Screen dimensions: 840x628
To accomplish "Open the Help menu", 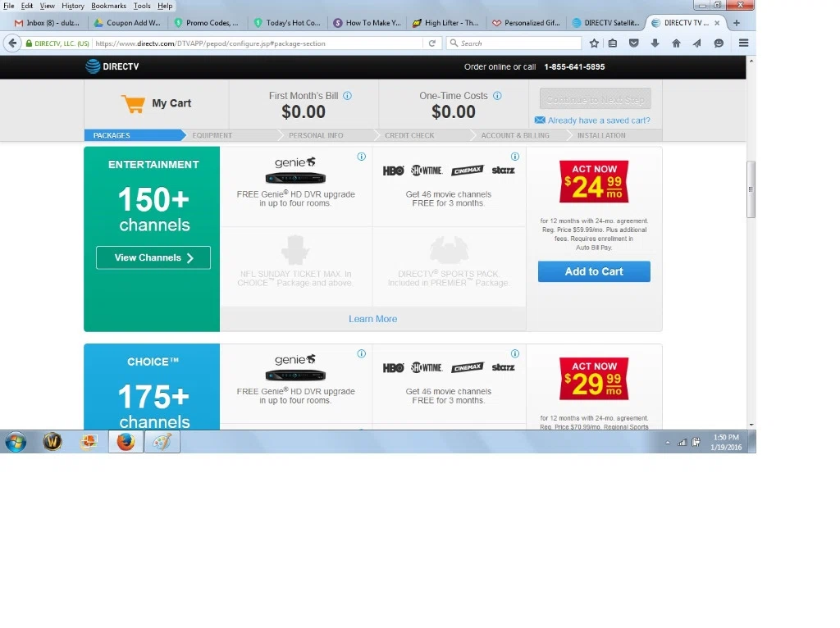I will [x=165, y=6].
